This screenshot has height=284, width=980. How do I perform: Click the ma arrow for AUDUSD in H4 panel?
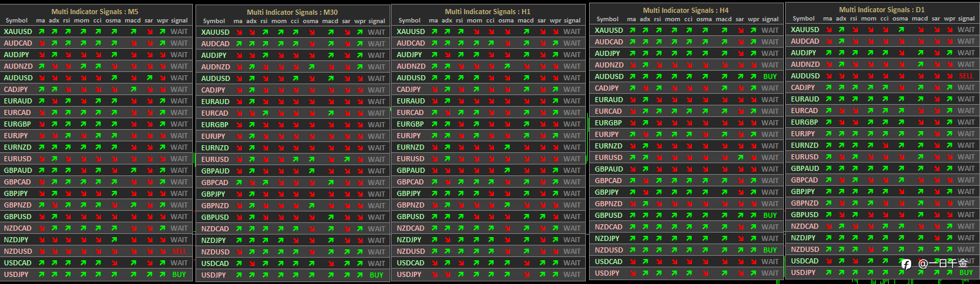(x=632, y=76)
